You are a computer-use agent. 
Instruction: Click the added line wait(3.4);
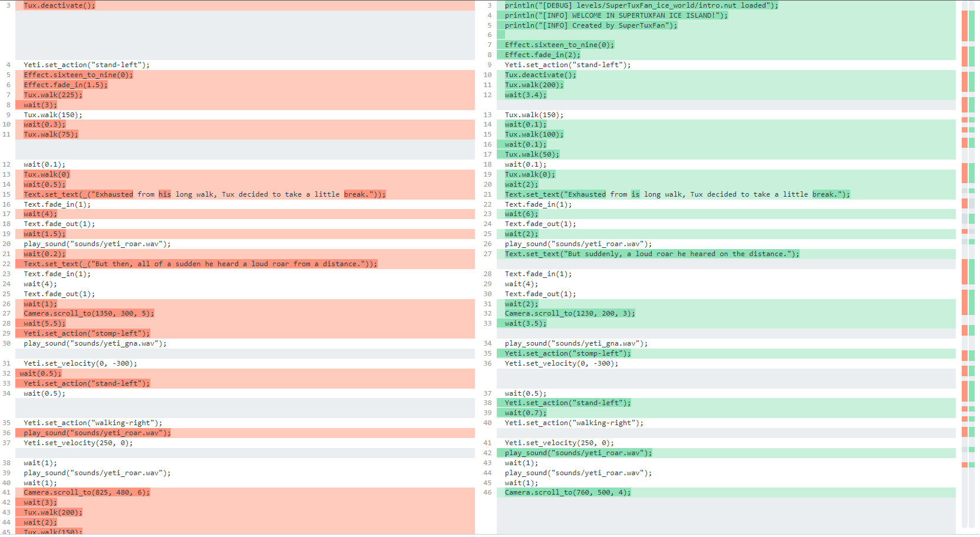point(525,95)
